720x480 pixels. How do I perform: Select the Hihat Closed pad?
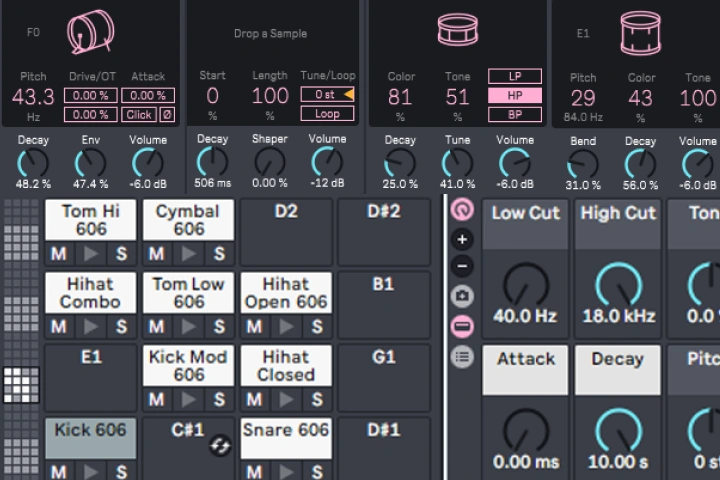click(x=286, y=366)
